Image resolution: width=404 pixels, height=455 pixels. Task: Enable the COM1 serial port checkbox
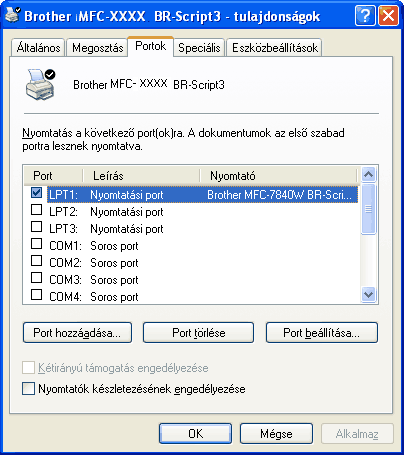click(36, 244)
